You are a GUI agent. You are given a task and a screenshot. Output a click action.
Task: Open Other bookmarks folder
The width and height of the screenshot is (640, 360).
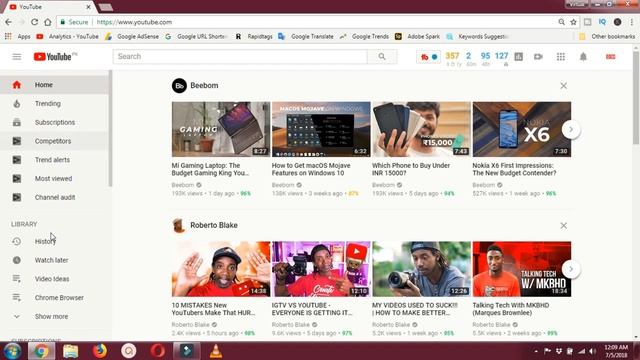tap(607, 36)
